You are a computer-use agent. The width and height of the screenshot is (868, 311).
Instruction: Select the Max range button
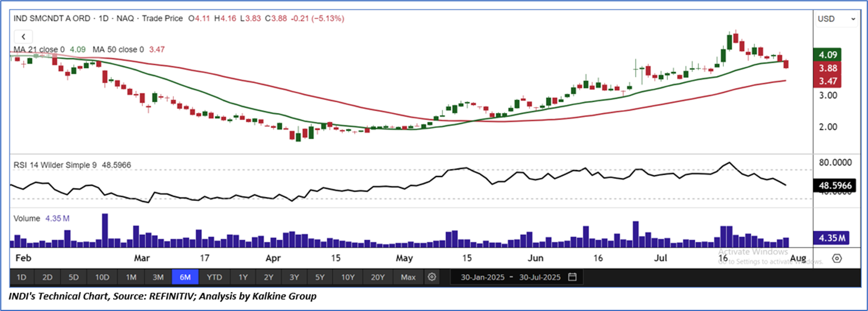tap(408, 277)
